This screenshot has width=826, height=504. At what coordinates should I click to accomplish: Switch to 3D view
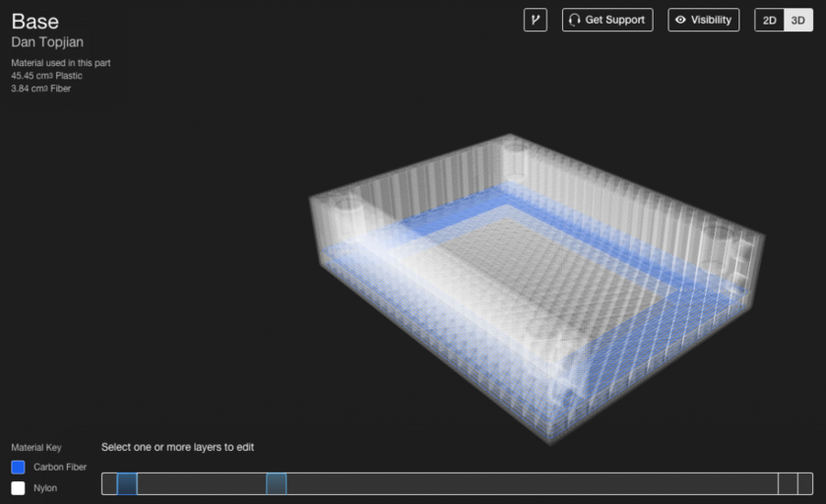click(x=797, y=20)
